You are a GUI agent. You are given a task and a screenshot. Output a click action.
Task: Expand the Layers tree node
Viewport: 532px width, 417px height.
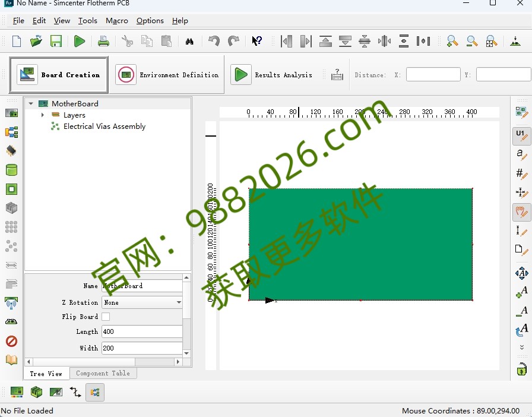pos(42,115)
